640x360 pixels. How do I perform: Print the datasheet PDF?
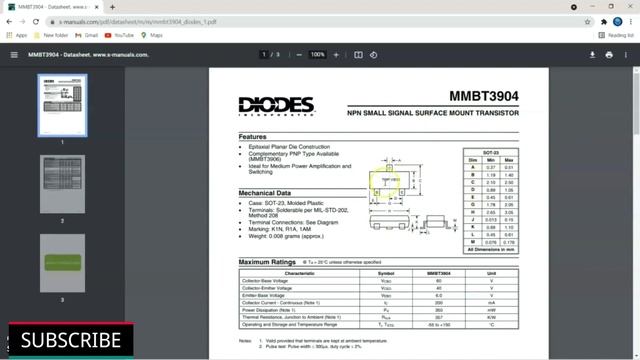coord(609,55)
